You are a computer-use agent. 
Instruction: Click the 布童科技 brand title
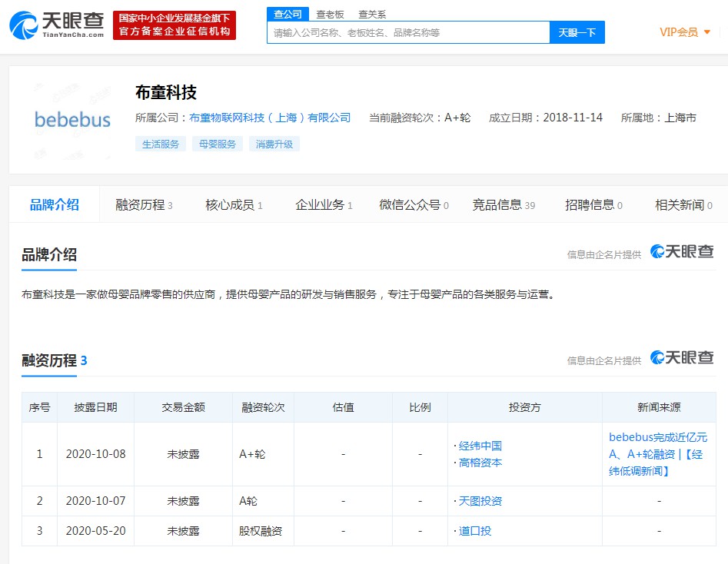point(166,93)
